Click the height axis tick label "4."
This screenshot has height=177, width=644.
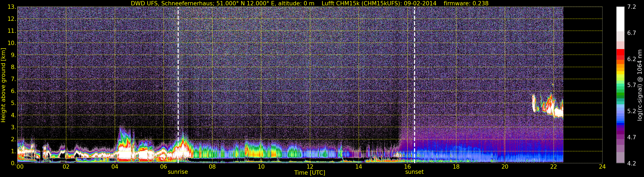pyautogui.click(x=13, y=115)
